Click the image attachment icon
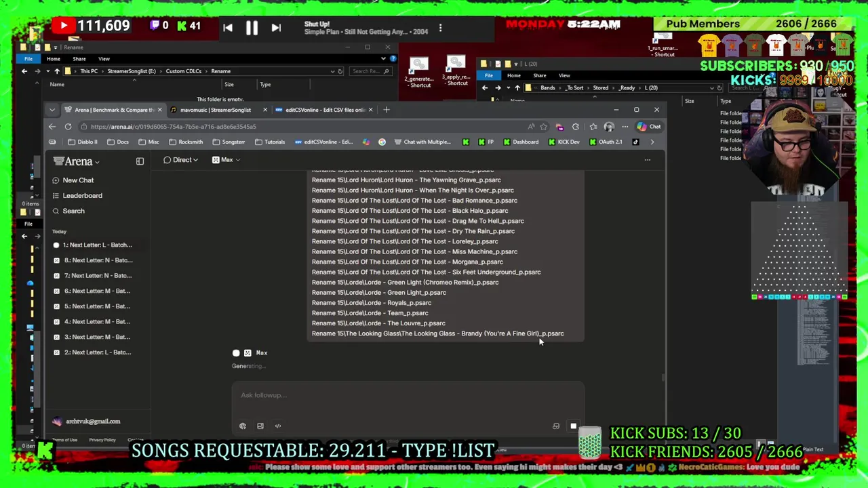The image size is (868, 488). [260, 426]
